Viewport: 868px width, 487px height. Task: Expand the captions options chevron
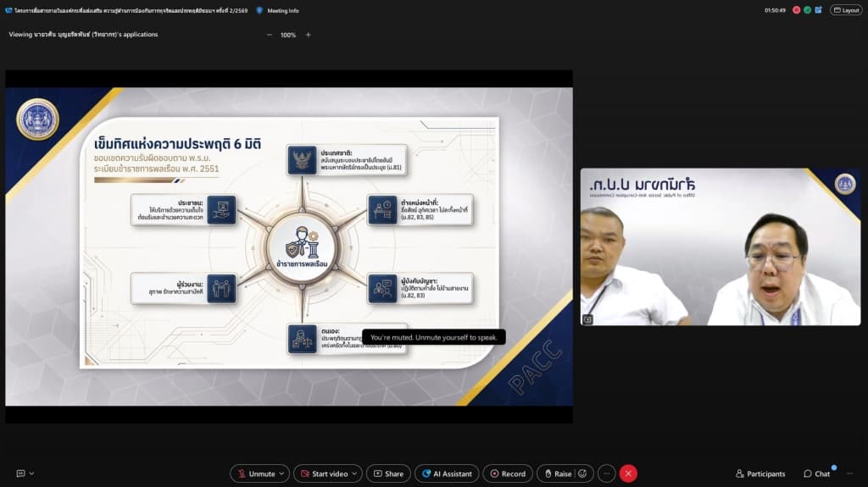click(31, 473)
